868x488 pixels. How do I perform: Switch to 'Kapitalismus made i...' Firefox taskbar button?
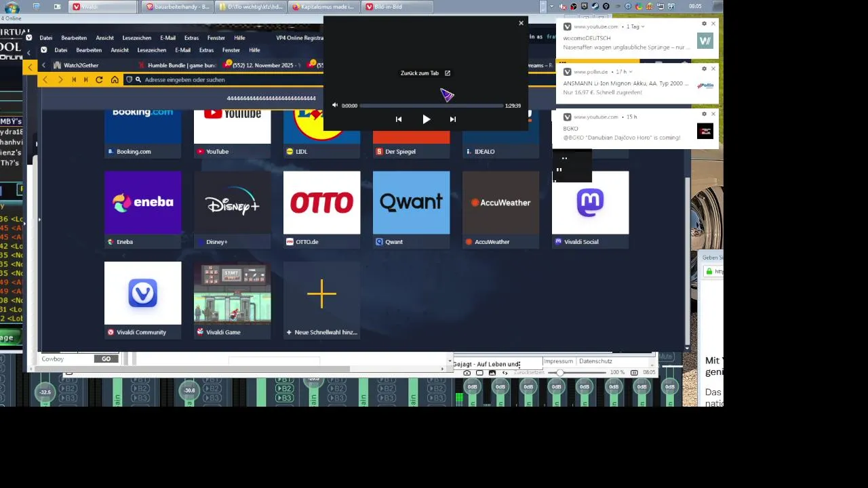pyautogui.click(x=323, y=7)
